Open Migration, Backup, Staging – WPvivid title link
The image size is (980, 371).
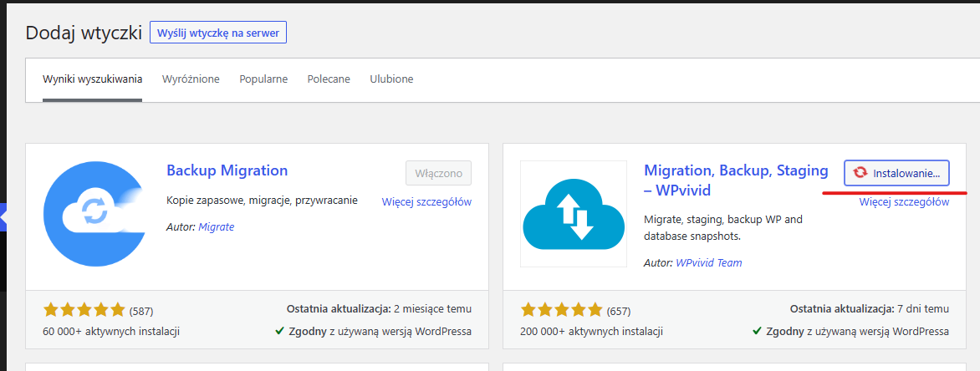[x=736, y=180]
